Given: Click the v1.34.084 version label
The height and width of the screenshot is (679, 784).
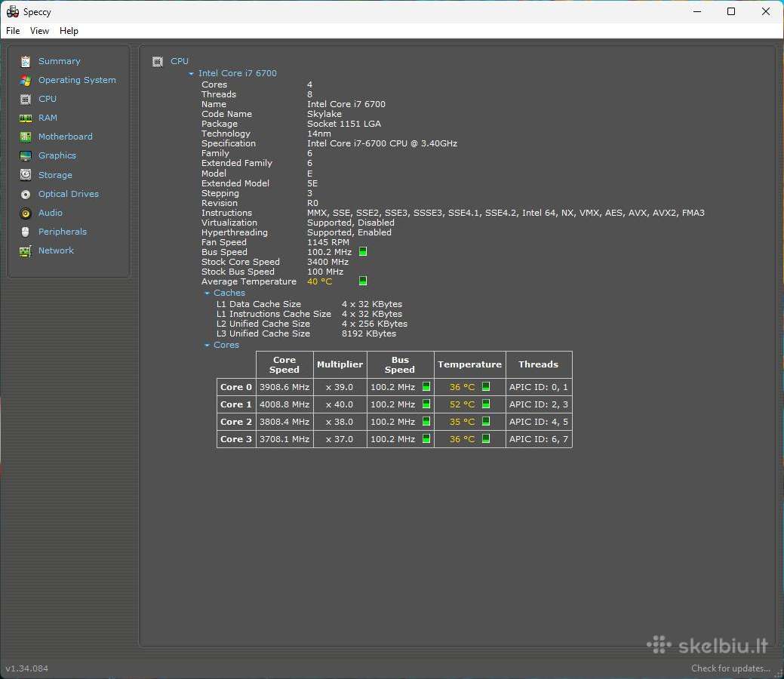Looking at the screenshot, I should [x=27, y=668].
